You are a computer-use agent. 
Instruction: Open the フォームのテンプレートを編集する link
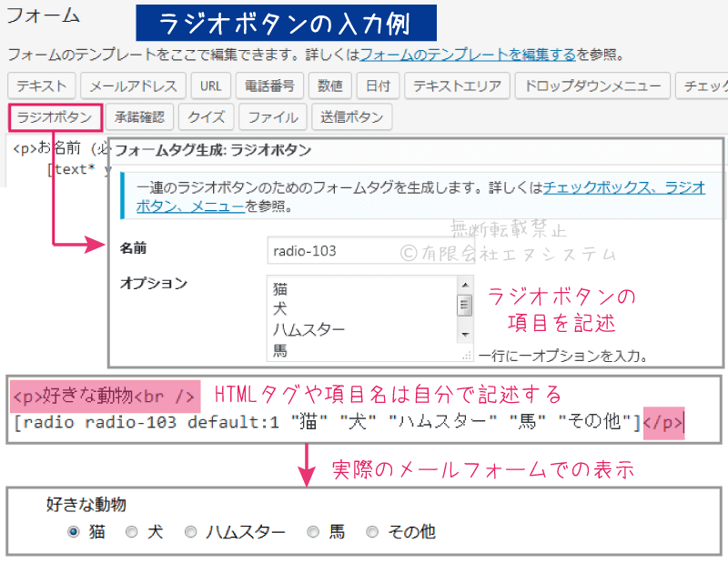[468, 55]
